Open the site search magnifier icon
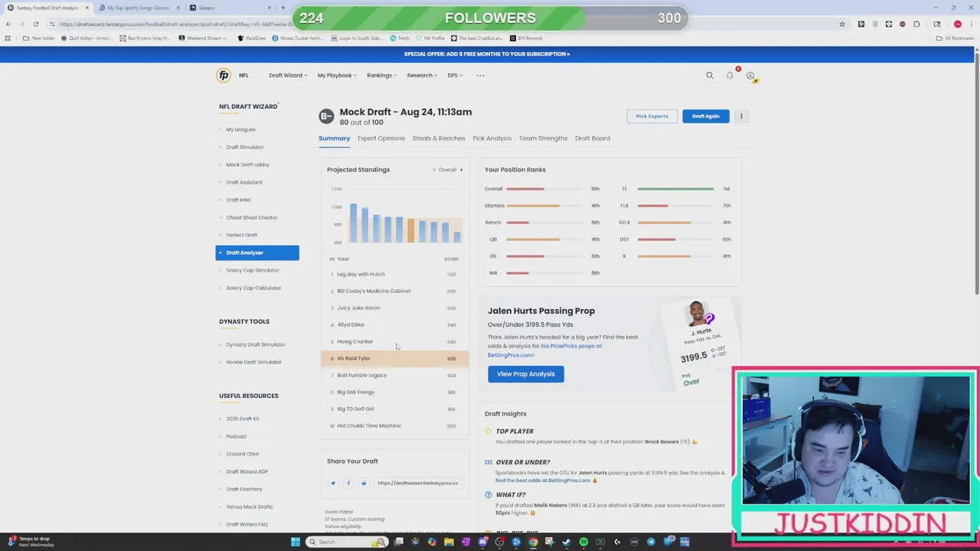This screenshot has height=551, width=980. pyautogui.click(x=710, y=75)
